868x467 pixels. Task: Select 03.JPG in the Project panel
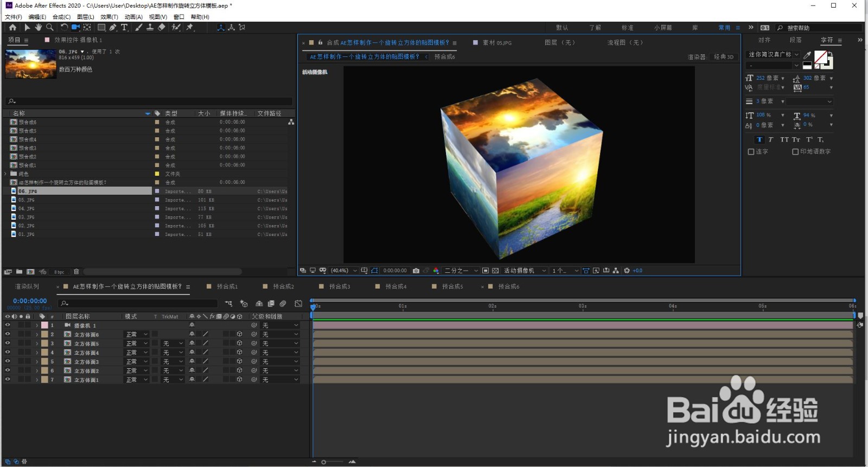pyautogui.click(x=26, y=217)
